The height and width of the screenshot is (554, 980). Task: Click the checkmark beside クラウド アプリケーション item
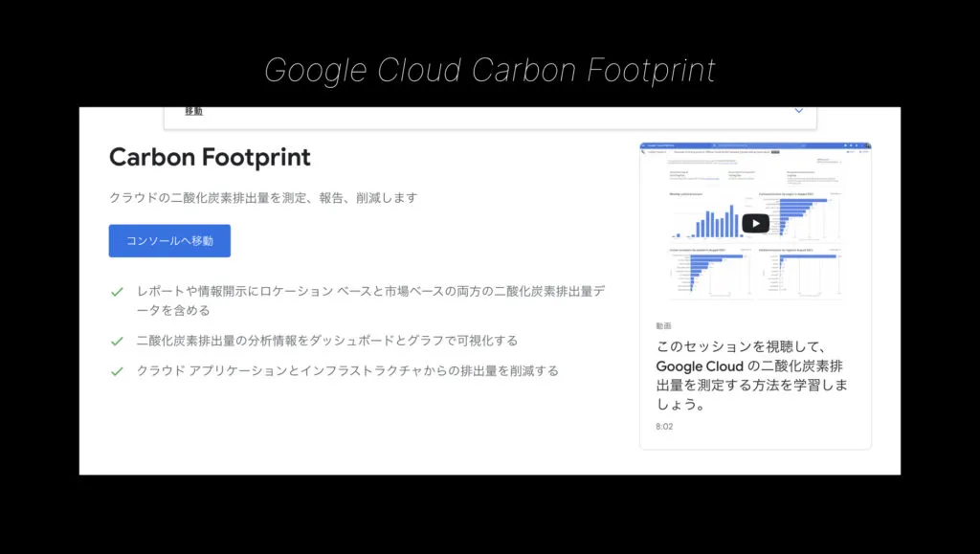click(x=117, y=371)
